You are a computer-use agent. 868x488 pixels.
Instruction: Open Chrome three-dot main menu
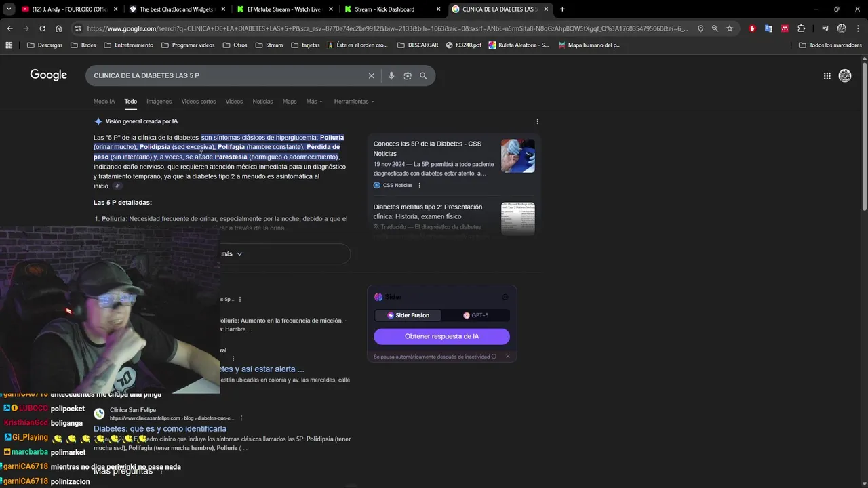coord(859,28)
